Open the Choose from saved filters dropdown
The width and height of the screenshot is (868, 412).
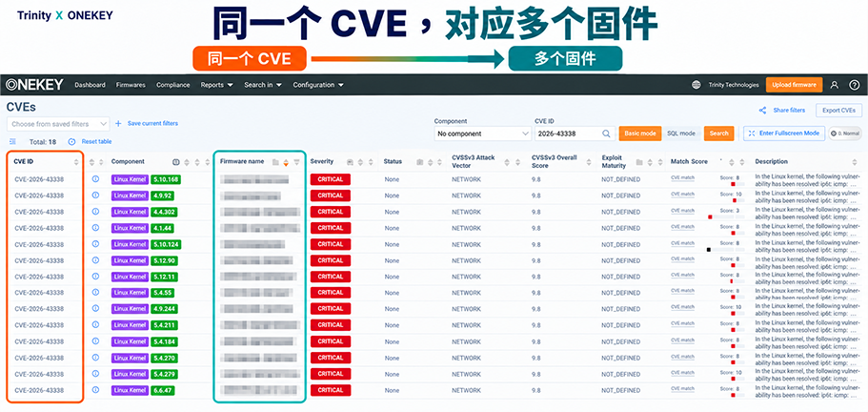click(58, 123)
